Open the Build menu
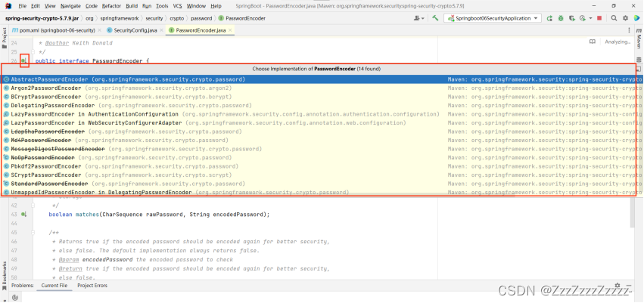This screenshot has height=303, width=644. [x=132, y=6]
